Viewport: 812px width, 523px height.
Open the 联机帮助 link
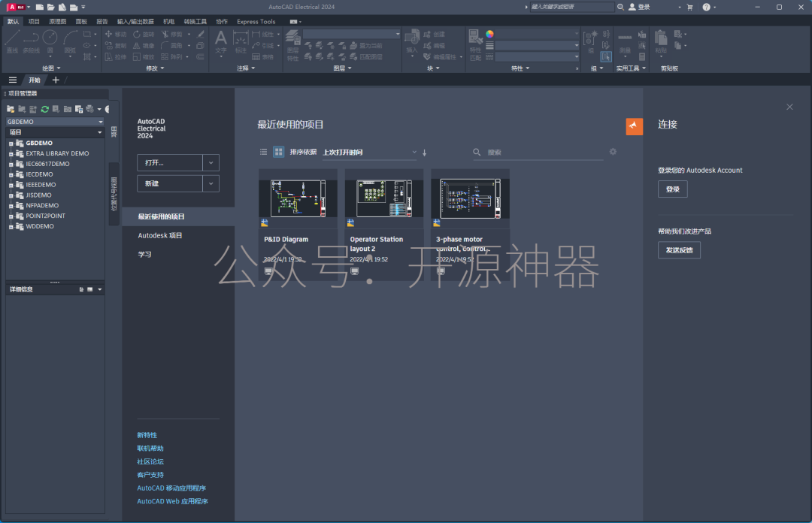150,449
